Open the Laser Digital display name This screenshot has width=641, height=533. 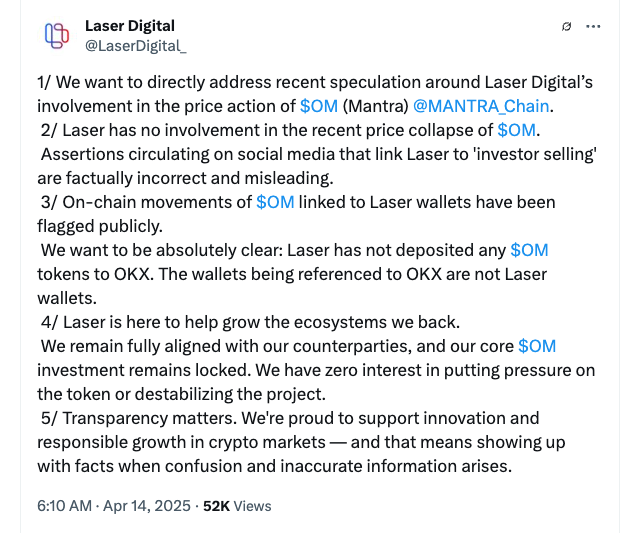(130, 25)
